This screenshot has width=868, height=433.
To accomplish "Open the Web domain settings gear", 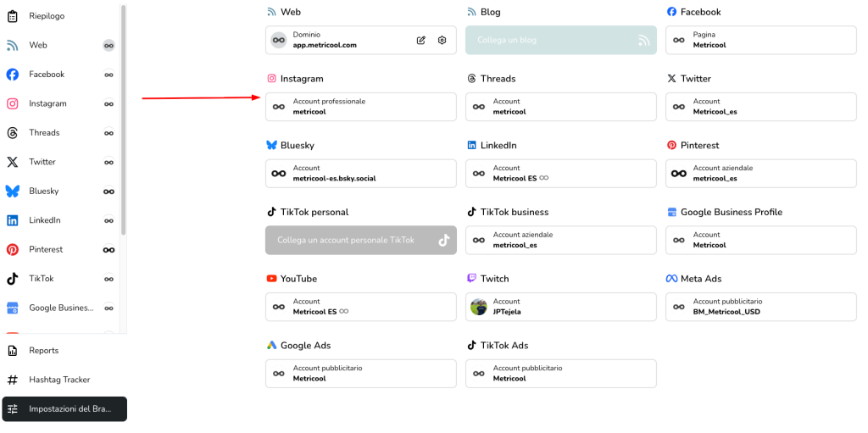I will [442, 40].
